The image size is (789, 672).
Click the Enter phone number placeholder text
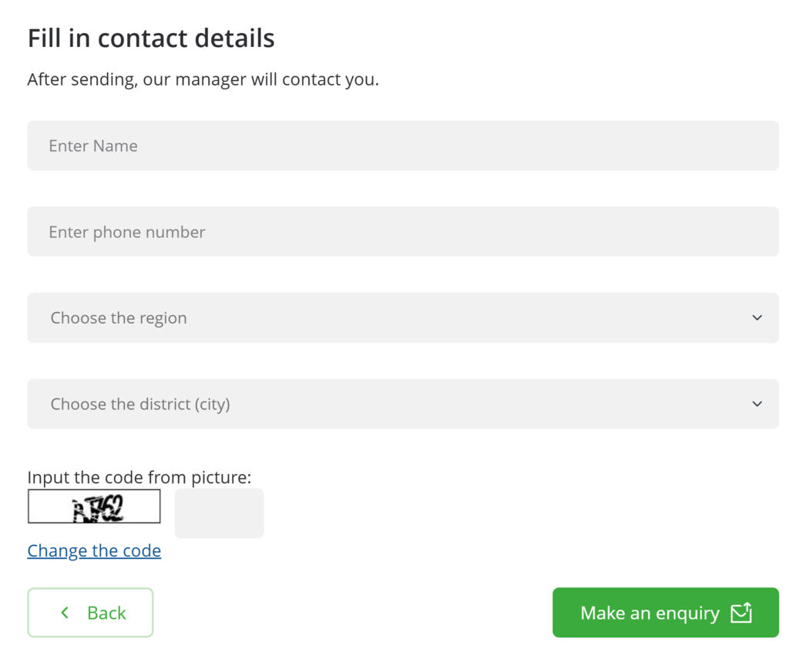(x=127, y=232)
